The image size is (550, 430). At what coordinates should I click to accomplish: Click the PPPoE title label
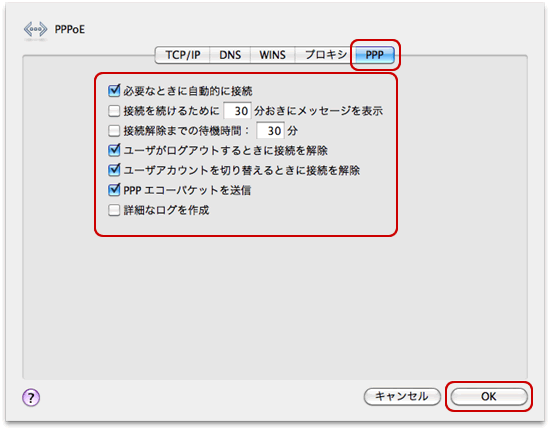point(70,29)
